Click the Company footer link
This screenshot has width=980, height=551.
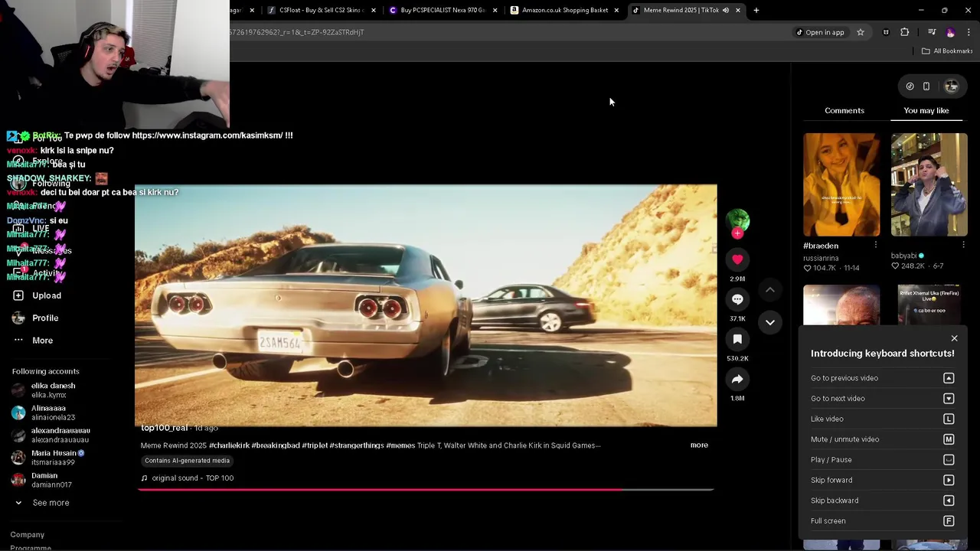click(28, 535)
